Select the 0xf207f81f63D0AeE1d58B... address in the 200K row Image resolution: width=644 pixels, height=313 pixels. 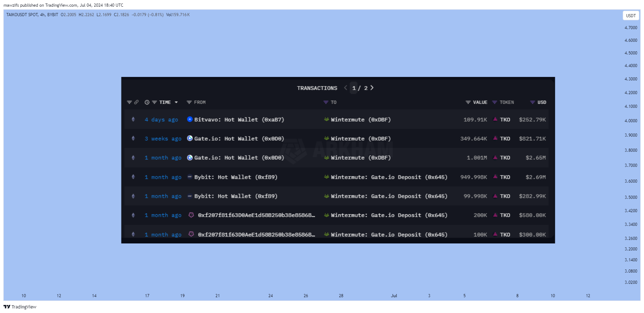click(257, 215)
